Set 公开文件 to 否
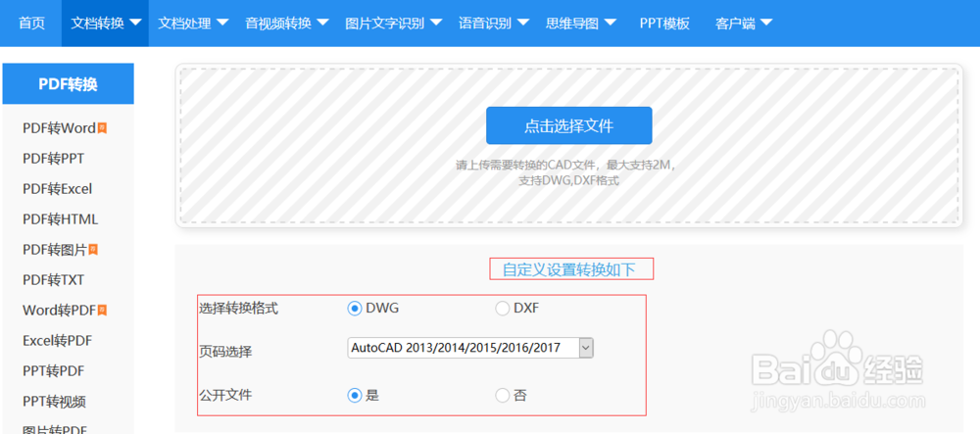 click(x=503, y=395)
